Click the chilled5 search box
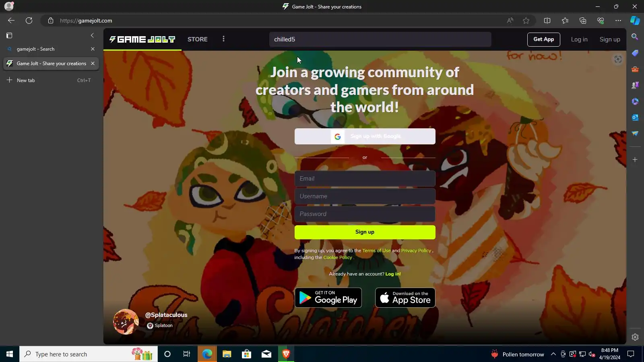Image resolution: width=644 pixels, height=362 pixels. pyautogui.click(x=380, y=39)
